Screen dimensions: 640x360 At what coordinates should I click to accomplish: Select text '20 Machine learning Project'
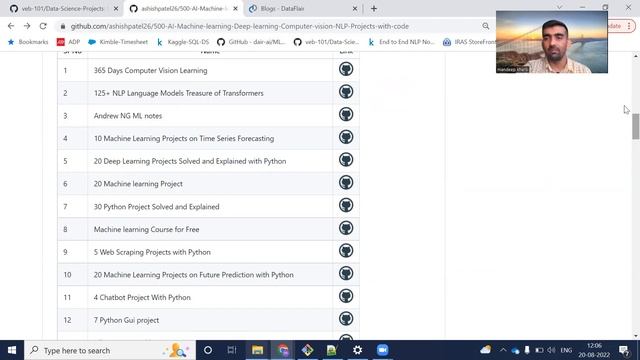coord(138,184)
